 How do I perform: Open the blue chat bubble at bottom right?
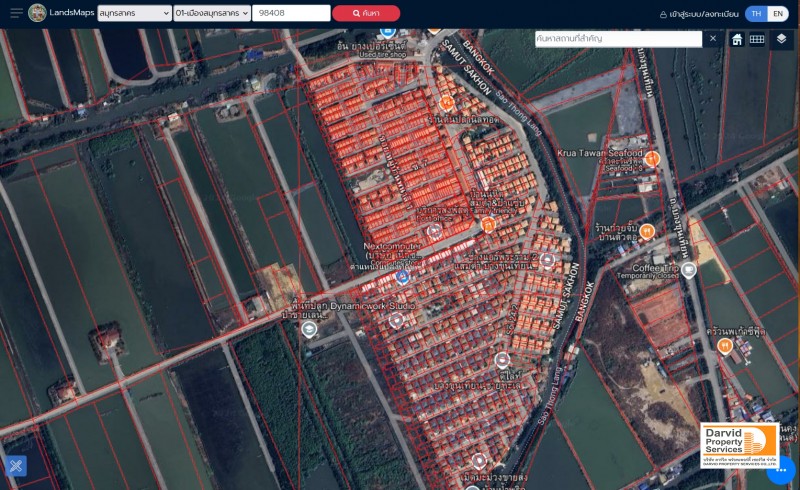tap(781, 468)
